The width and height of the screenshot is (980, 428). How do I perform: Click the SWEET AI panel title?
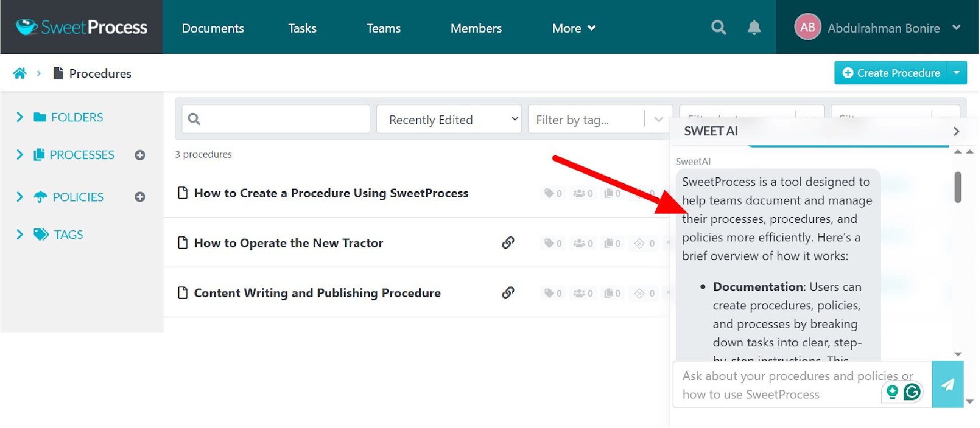[x=711, y=131]
